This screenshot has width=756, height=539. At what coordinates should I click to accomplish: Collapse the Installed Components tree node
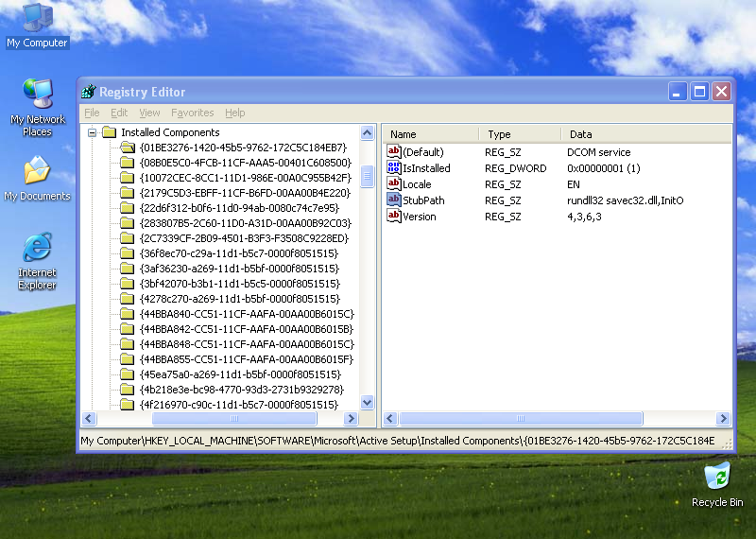(x=93, y=132)
